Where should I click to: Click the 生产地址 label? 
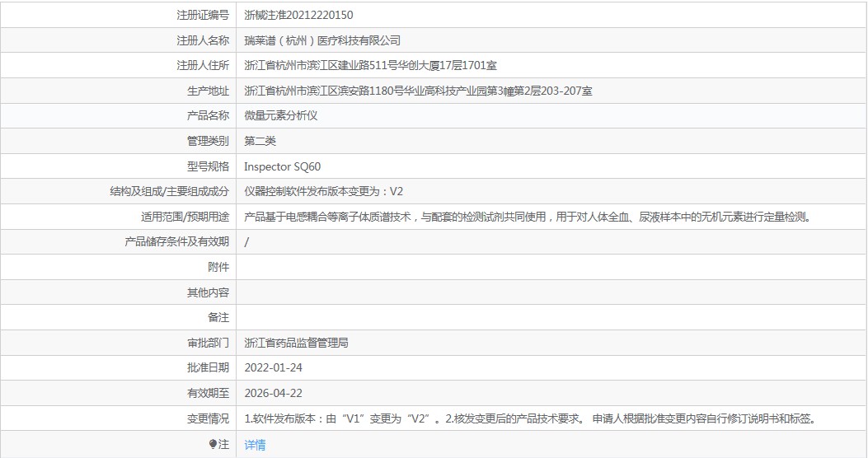(208, 91)
